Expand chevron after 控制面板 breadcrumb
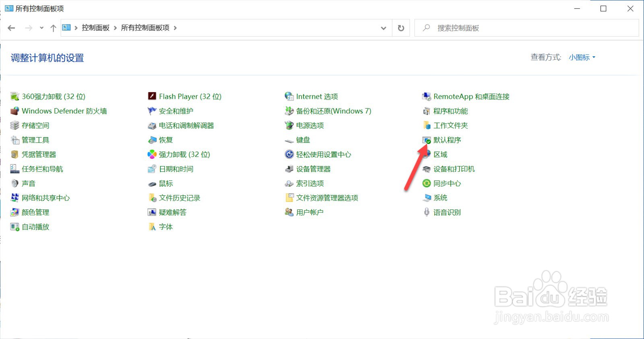The width and height of the screenshot is (644, 339). pyautogui.click(x=116, y=28)
